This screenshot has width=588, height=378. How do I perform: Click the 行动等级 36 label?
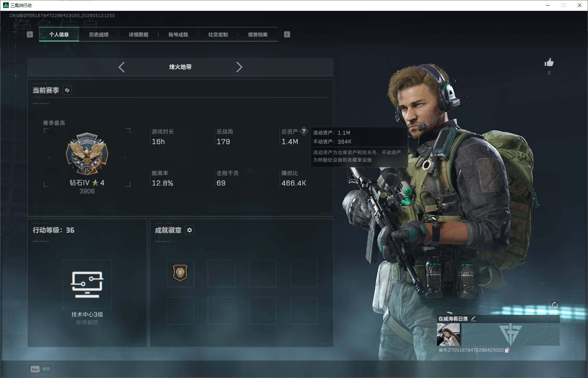[53, 230]
